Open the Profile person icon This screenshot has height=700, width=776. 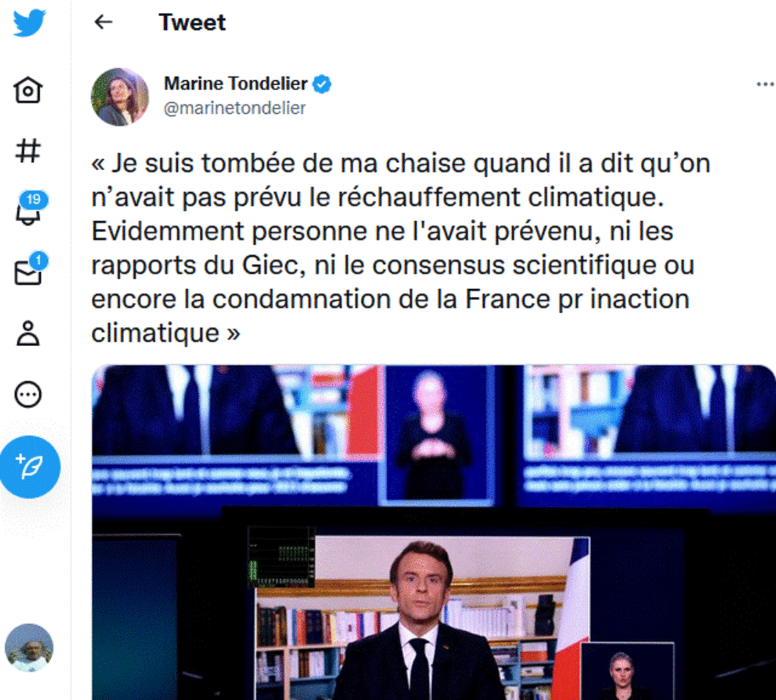tap(28, 334)
